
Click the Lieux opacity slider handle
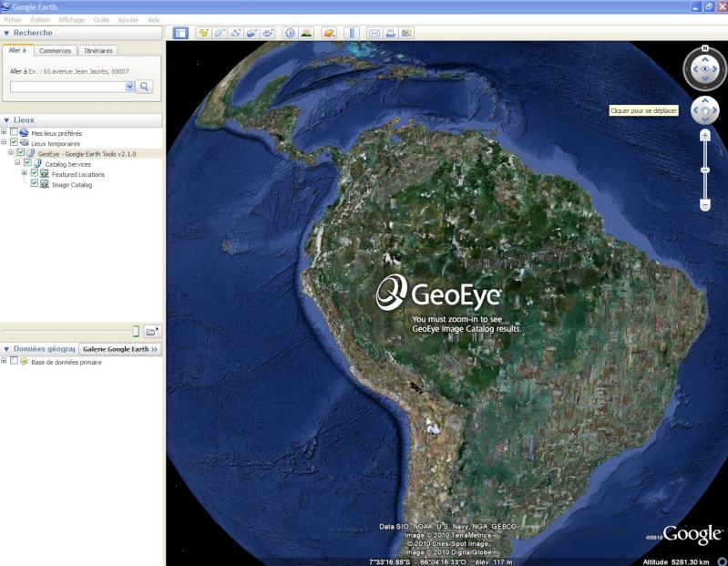(x=136, y=331)
